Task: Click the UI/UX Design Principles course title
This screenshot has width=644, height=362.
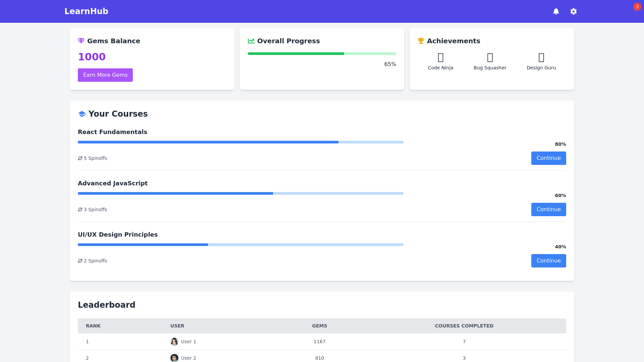Action: click(118, 235)
